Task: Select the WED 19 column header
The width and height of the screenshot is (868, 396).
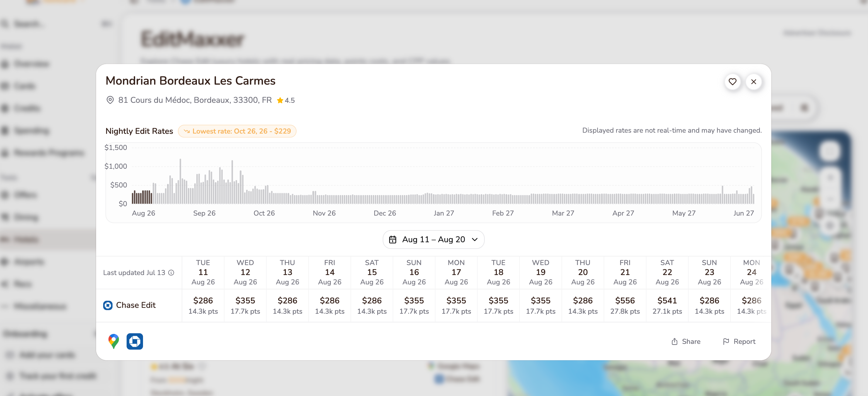Action: pyautogui.click(x=541, y=272)
